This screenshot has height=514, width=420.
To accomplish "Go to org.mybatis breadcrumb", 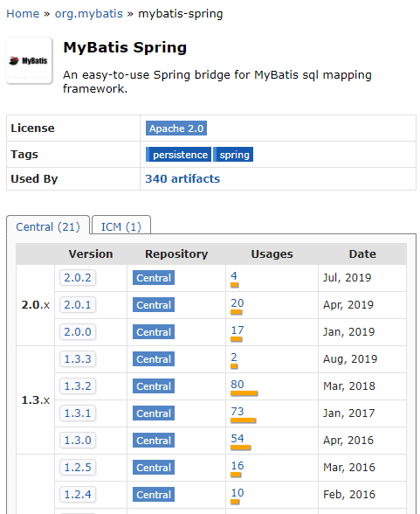I will click(88, 14).
